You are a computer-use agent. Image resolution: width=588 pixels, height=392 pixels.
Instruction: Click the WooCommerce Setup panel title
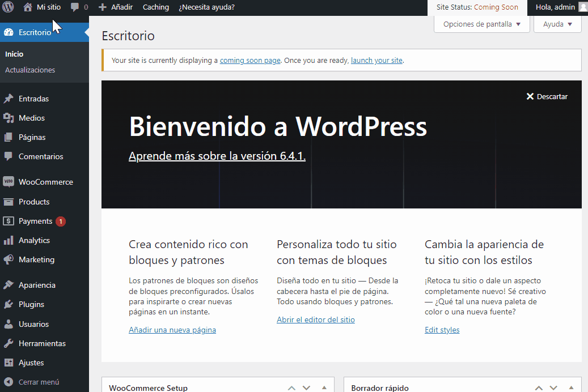148,388
